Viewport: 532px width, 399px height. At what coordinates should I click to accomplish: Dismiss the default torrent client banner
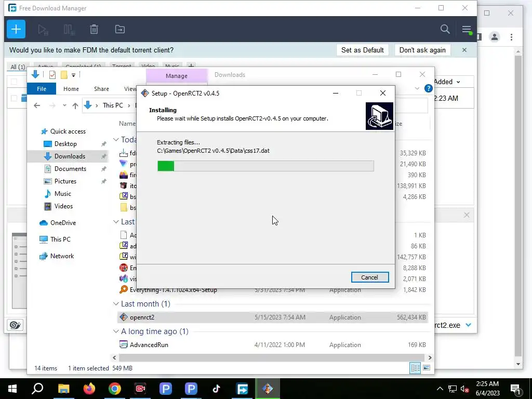[464, 50]
